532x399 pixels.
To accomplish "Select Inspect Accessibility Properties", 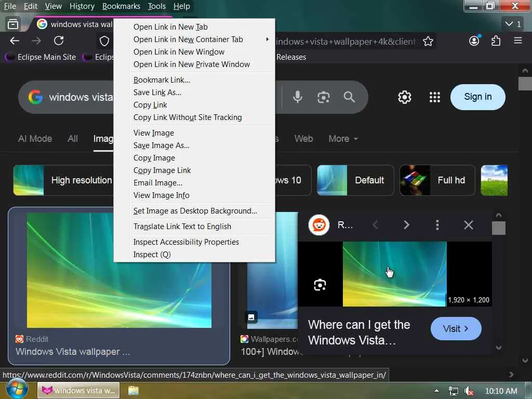I will (x=194, y=242).
